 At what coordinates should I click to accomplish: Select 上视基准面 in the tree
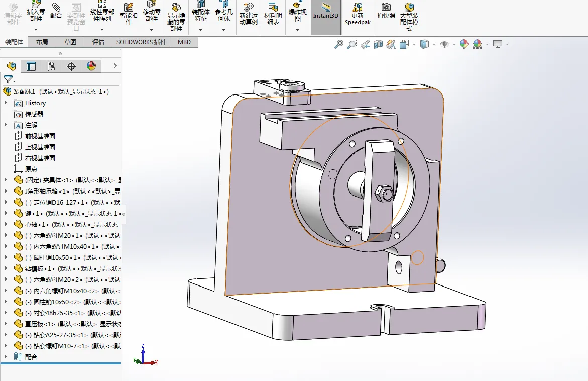click(40, 147)
